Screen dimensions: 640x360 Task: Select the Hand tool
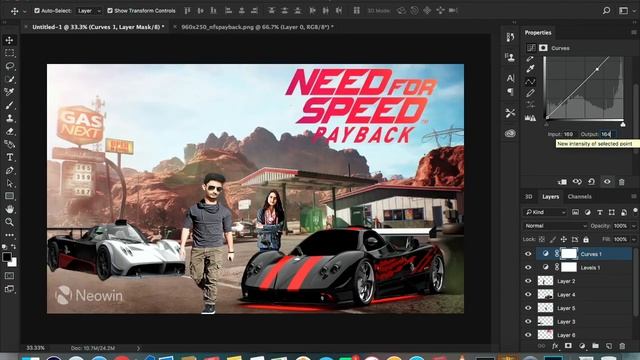9,209
